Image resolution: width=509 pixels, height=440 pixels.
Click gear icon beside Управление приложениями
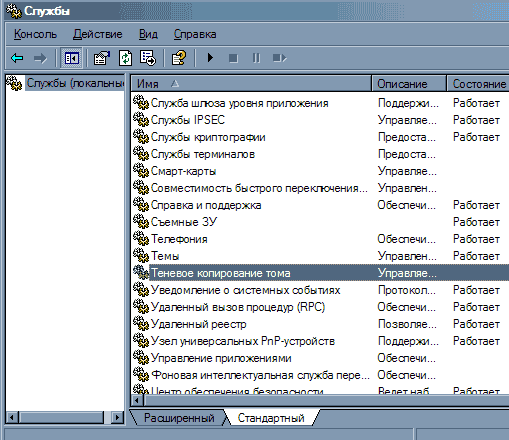pyautogui.click(x=141, y=357)
